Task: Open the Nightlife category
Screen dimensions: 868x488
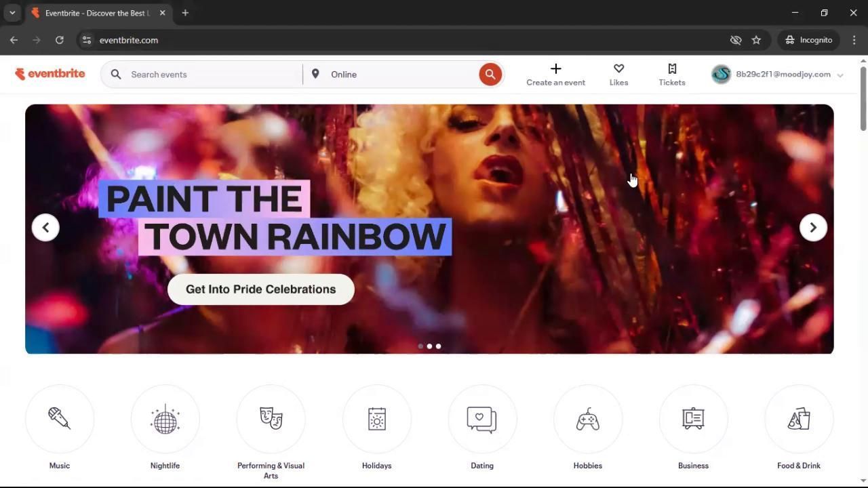Action: pos(165,419)
